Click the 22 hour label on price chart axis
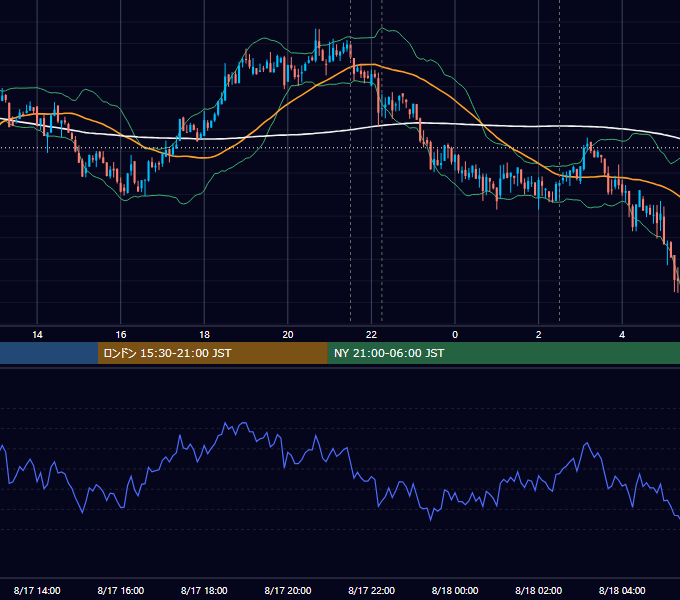This screenshot has width=680, height=600. 371,335
